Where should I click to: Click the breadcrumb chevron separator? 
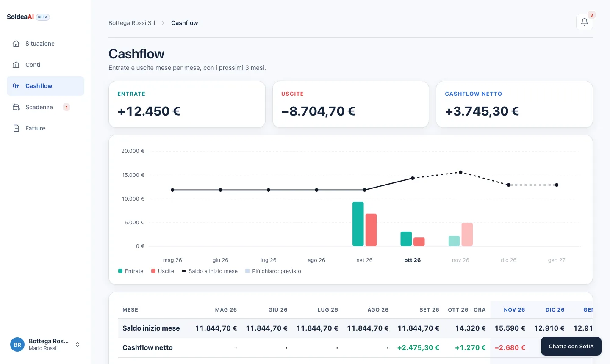point(163,23)
